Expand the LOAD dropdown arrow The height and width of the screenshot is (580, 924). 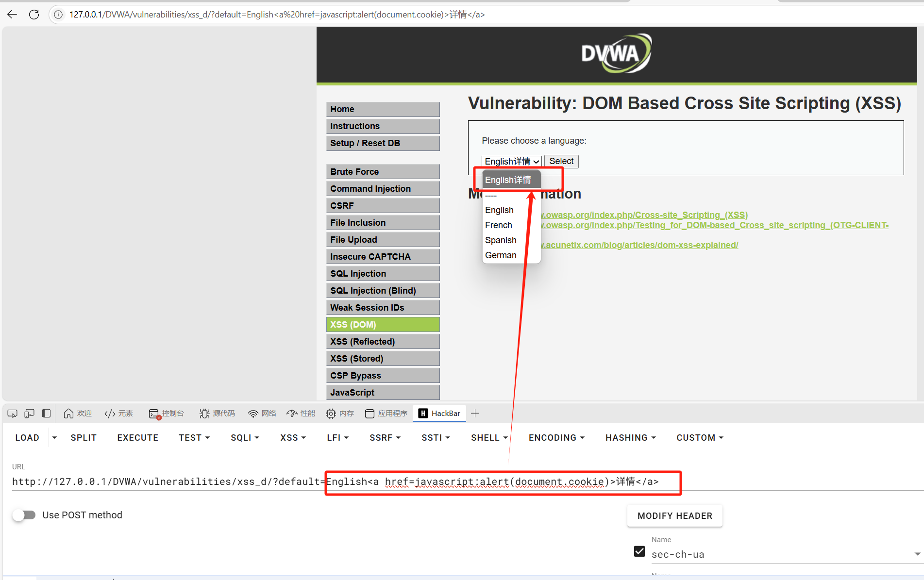[x=54, y=438]
